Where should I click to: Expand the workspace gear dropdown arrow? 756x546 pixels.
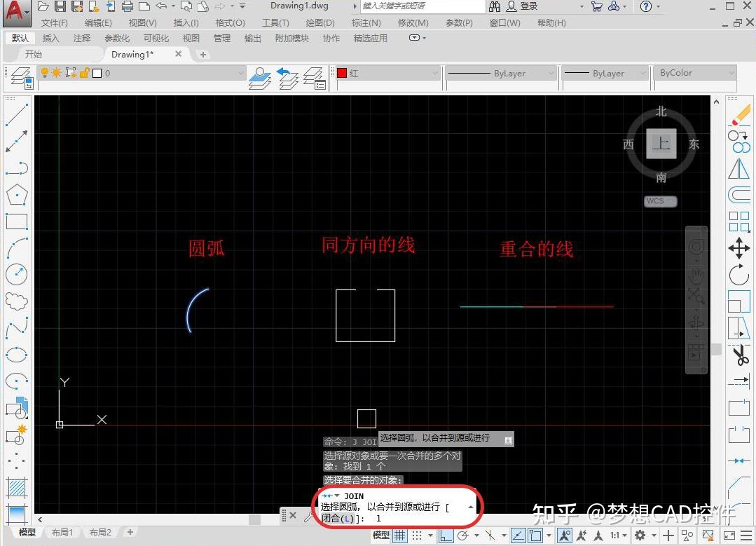pos(654,535)
